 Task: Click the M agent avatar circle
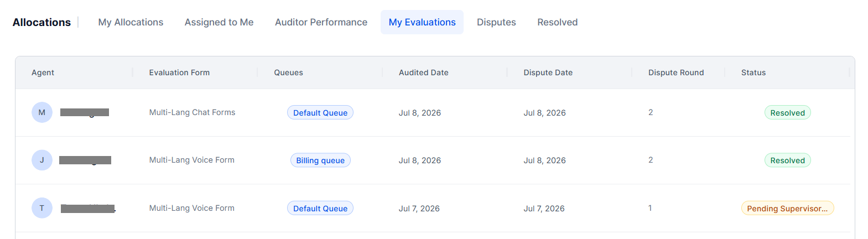(42, 112)
